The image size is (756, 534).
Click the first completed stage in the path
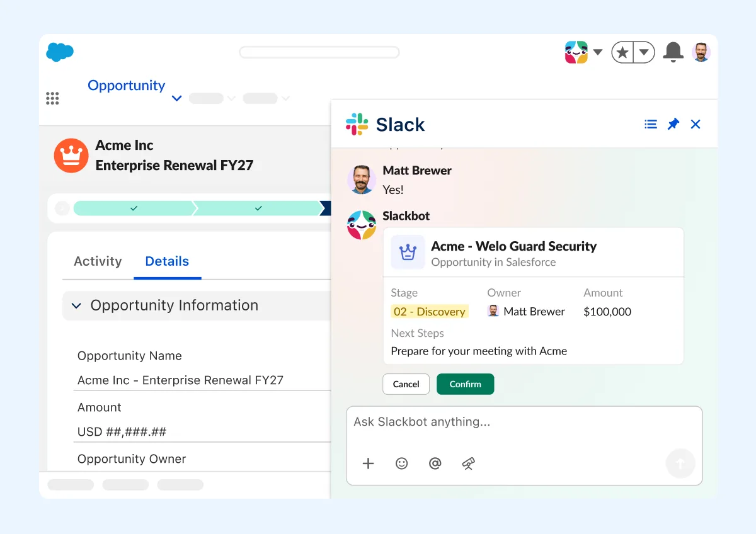tap(134, 208)
